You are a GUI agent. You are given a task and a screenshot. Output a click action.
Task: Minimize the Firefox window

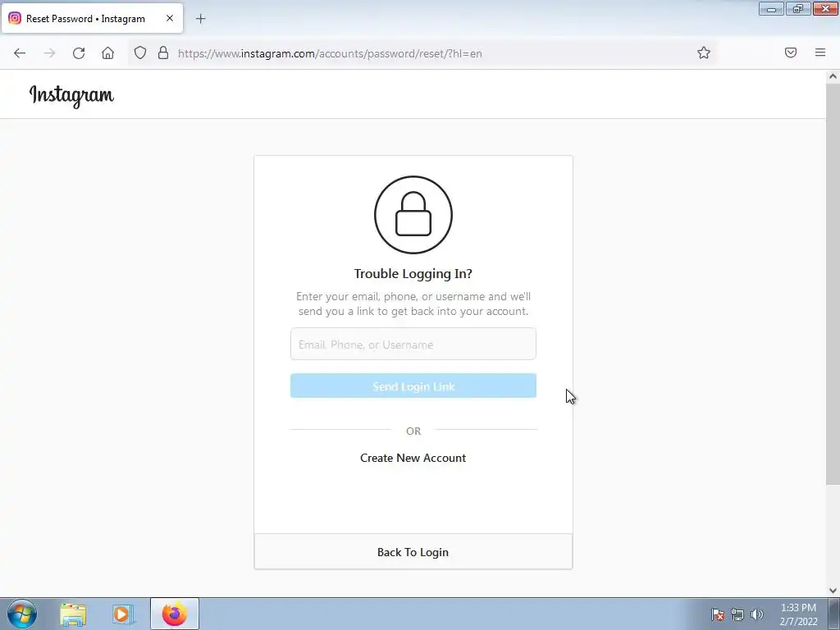(771, 8)
